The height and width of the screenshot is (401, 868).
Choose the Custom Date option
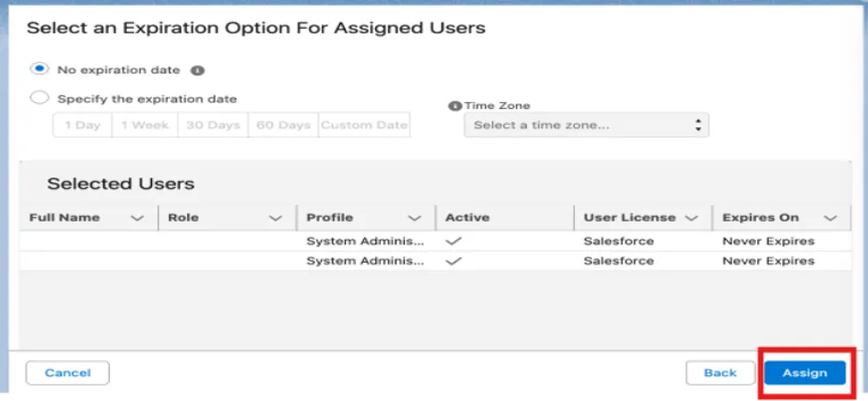[x=364, y=125]
